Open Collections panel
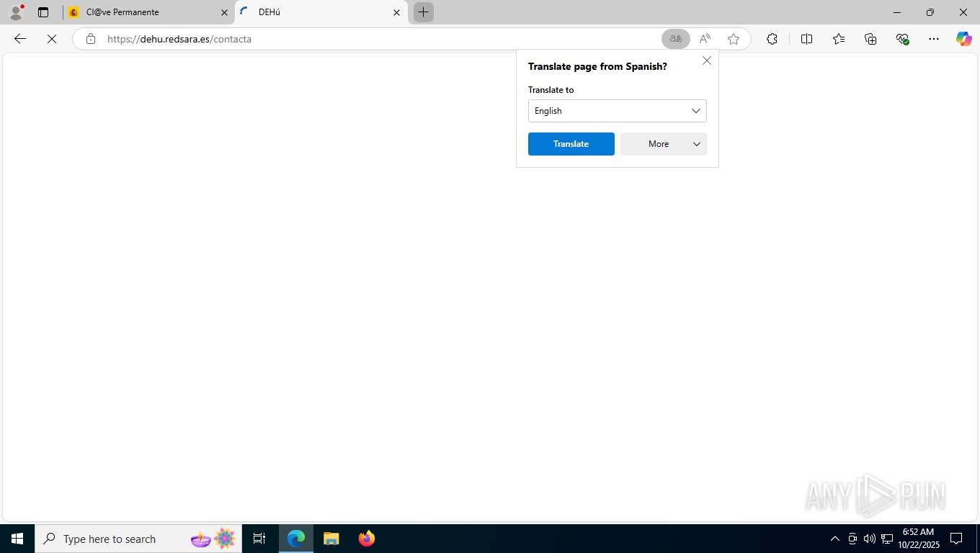980x553 pixels. (x=870, y=39)
